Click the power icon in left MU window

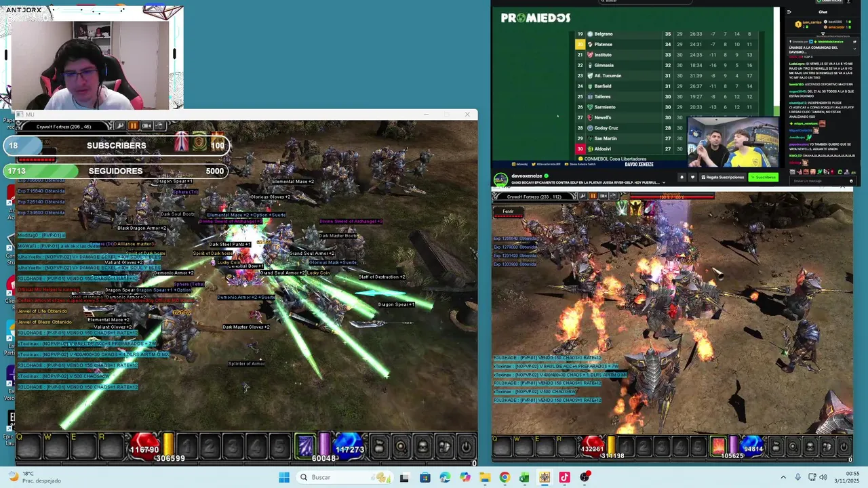click(465, 446)
